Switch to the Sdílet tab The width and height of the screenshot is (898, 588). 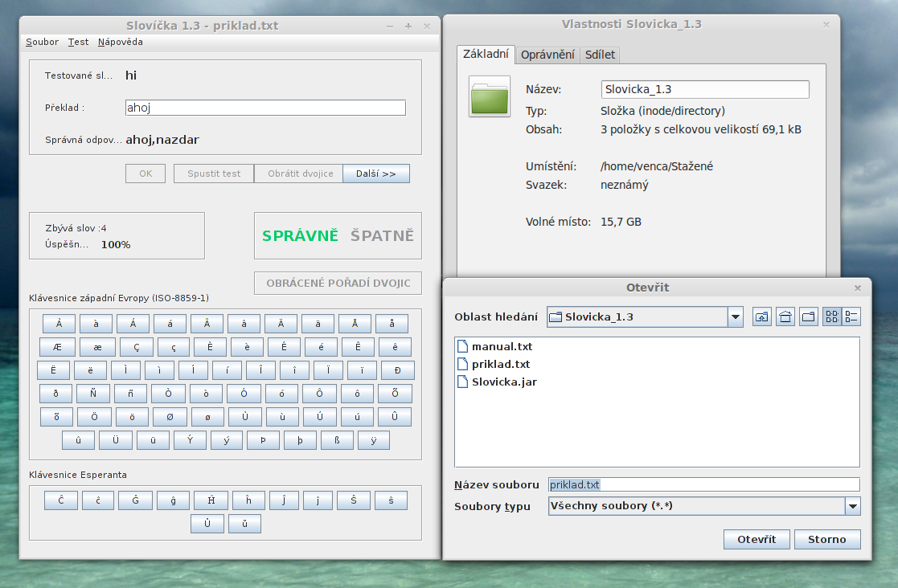point(601,55)
